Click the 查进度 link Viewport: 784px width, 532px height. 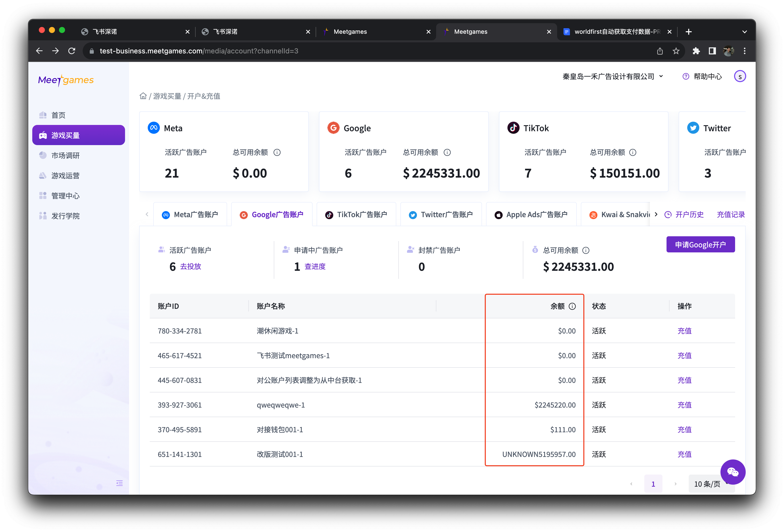coord(315,266)
